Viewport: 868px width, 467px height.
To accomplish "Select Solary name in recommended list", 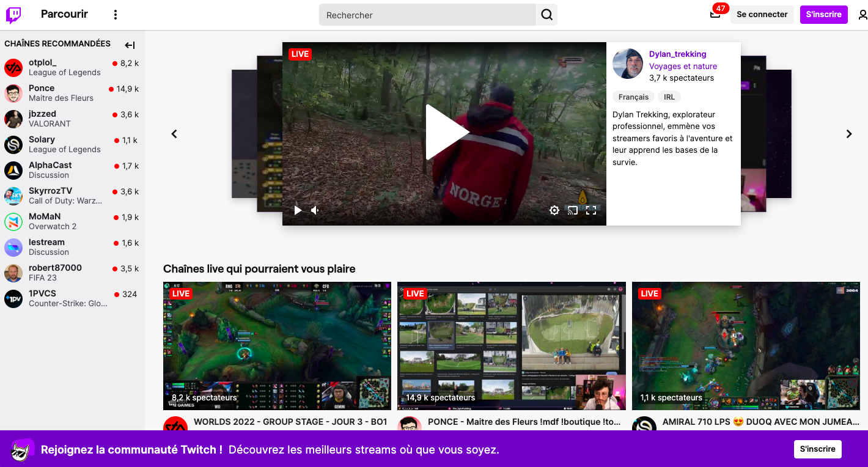I will coord(42,139).
